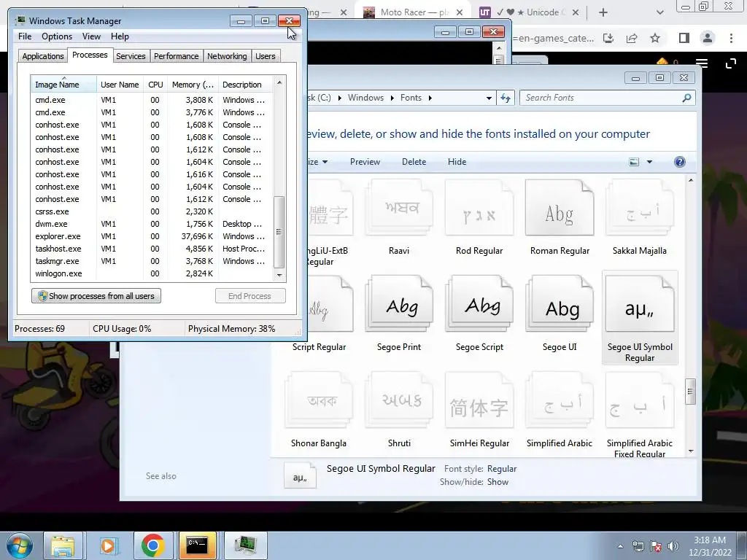Expand the Fonts breadcrumb arrow
The height and width of the screenshot is (560, 747).
click(x=430, y=98)
